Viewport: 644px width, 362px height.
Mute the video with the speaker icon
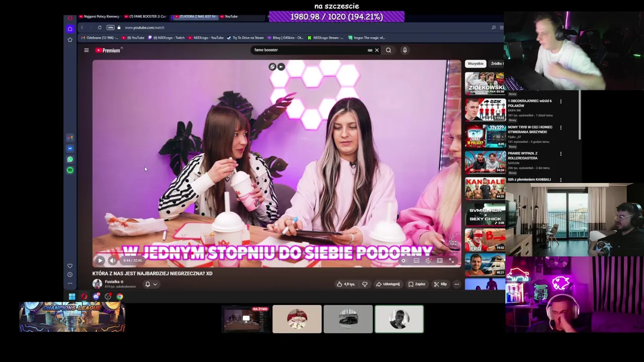pyautogui.click(x=113, y=260)
